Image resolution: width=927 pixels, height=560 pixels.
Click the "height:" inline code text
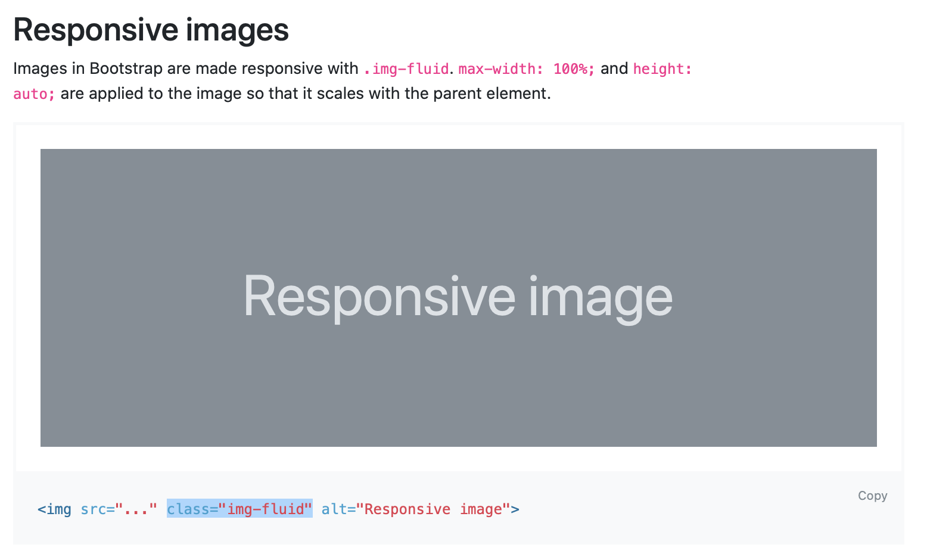click(662, 69)
